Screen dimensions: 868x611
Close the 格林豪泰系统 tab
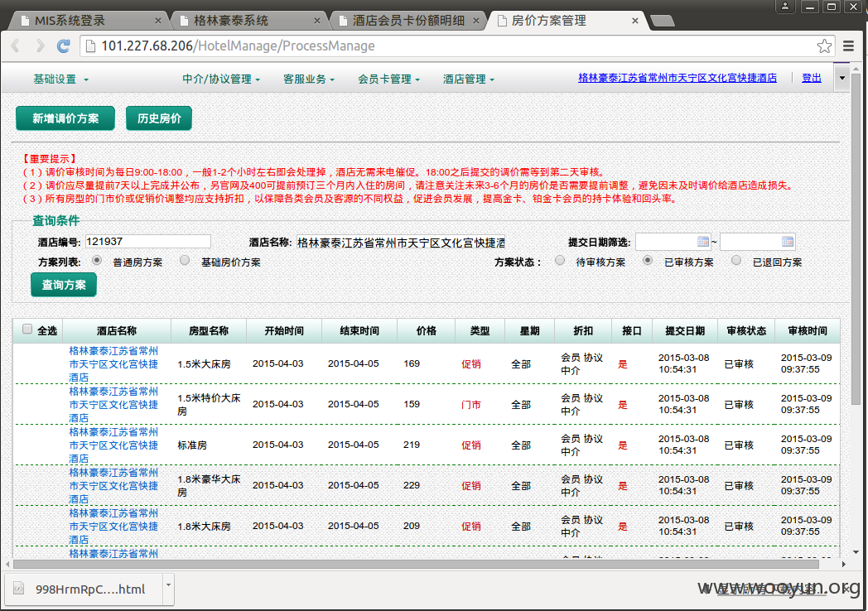coord(316,21)
